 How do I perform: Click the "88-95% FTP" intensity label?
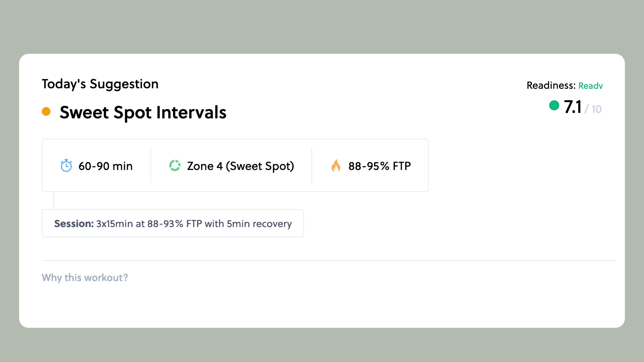(379, 166)
